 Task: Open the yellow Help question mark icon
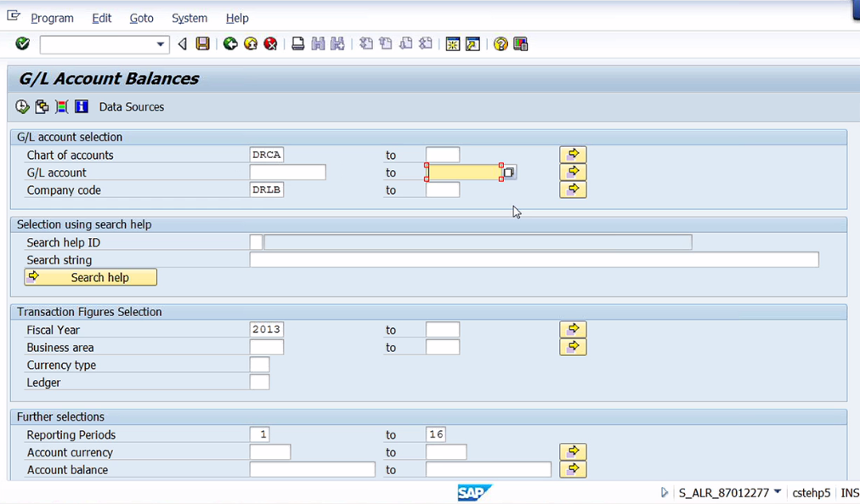click(501, 44)
